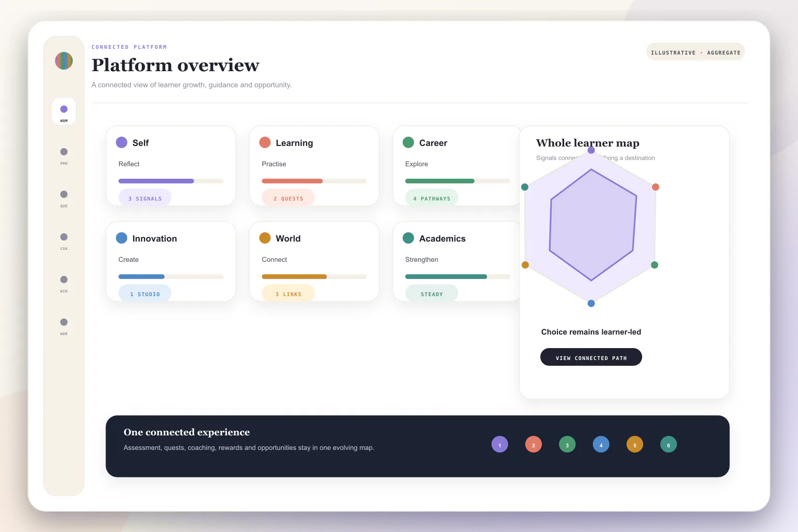The height and width of the screenshot is (532, 798).
Task: Click the Learning card title
Action: point(295,143)
